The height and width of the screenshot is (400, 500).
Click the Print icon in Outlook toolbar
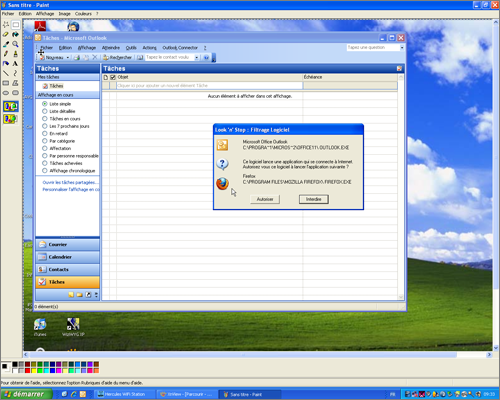pyautogui.click(x=77, y=57)
